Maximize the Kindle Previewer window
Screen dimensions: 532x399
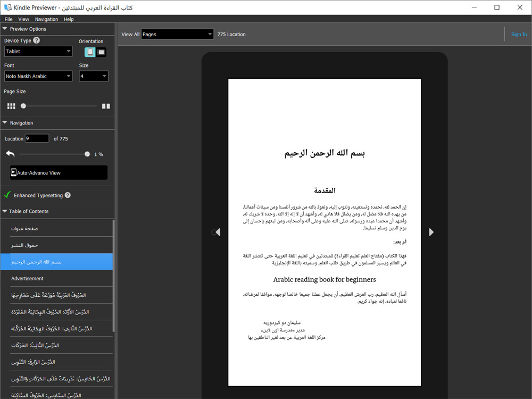coord(497,7)
